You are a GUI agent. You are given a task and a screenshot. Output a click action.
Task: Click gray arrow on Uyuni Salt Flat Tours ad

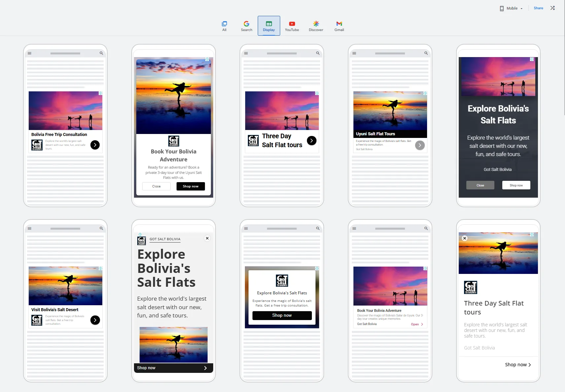(420, 145)
